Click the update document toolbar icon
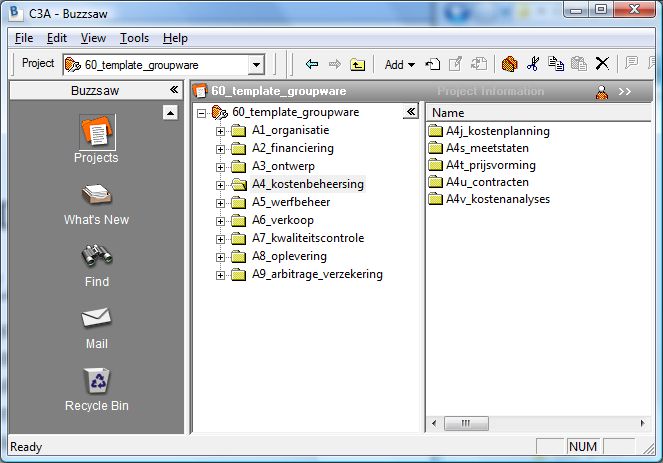Viewport: 663px width, 463px height. point(479,64)
